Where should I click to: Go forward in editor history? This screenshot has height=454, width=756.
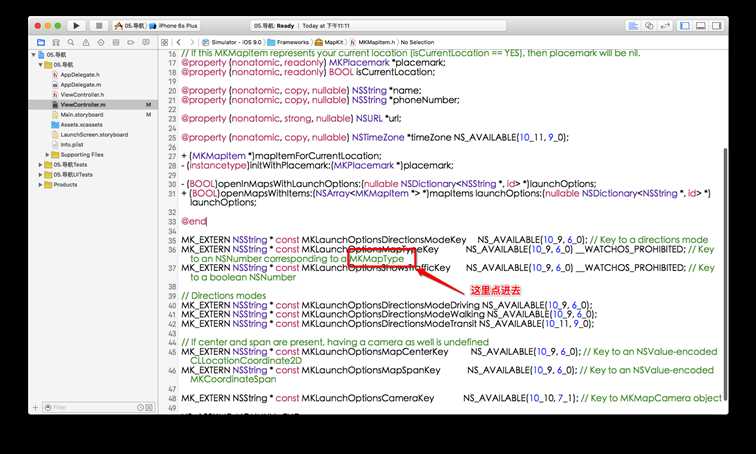click(x=191, y=42)
